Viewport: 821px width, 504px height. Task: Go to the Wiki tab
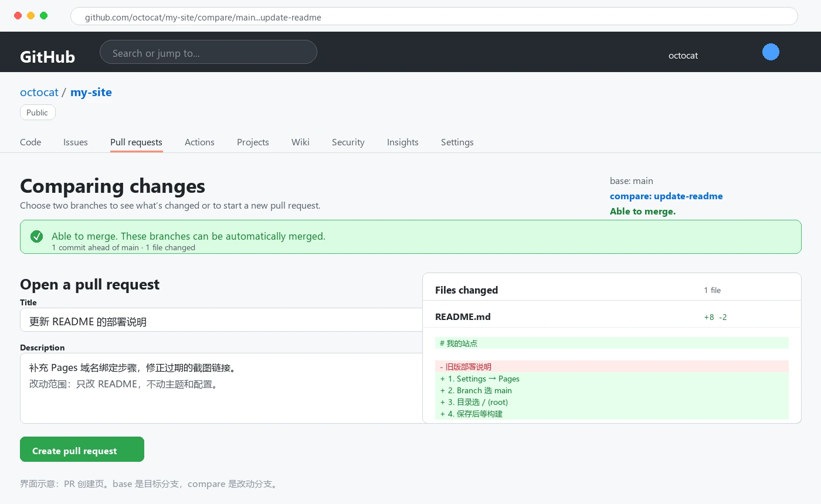coord(300,142)
